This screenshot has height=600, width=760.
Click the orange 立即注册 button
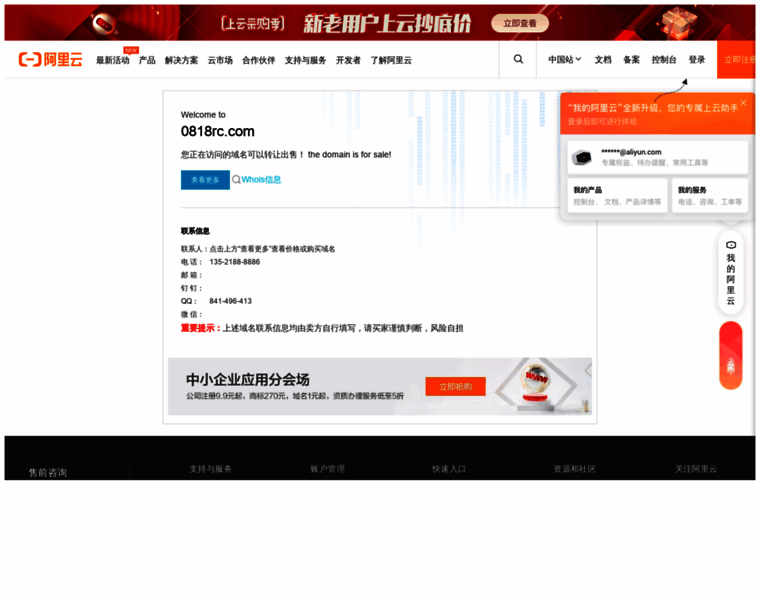pos(736,59)
